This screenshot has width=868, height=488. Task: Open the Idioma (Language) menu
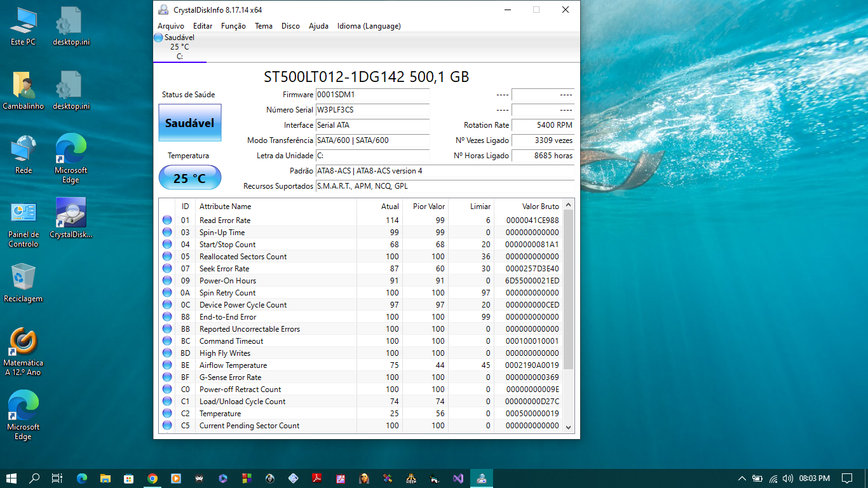click(x=369, y=26)
